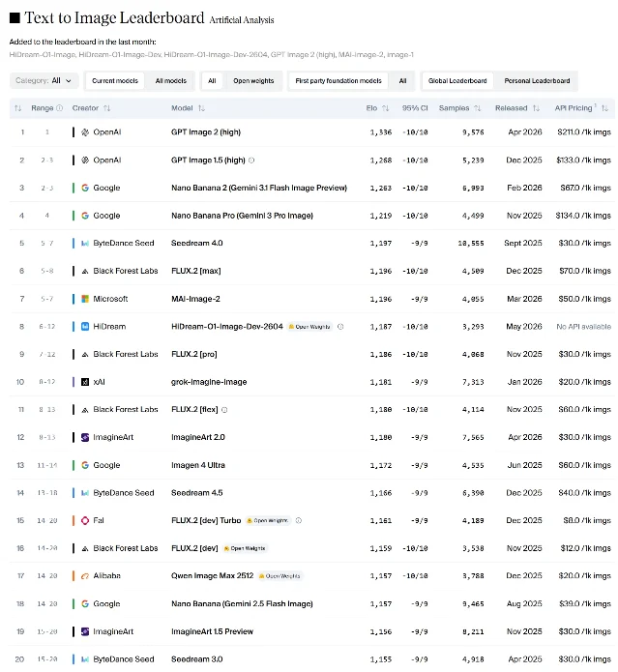Viewport: 618px width, 672px height.
Task: Click the ByteDance Seed logo in Seedream 4.0 row
Action: point(85,244)
